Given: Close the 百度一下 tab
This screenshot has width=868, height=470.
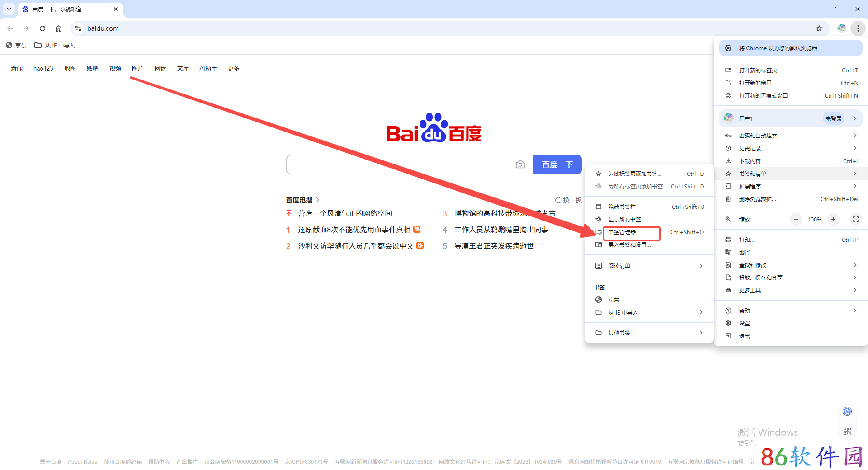Looking at the screenshot, I should coord(116,9).
